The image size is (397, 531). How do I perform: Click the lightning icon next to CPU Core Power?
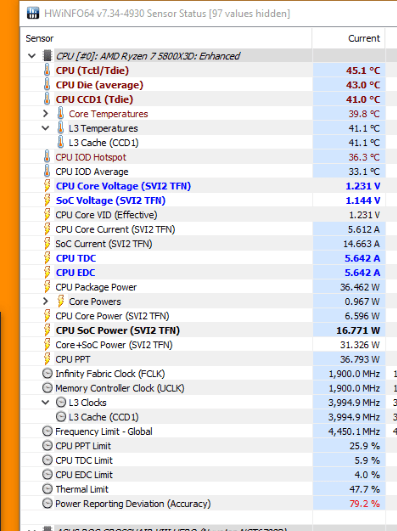click(x=47, y=316)
